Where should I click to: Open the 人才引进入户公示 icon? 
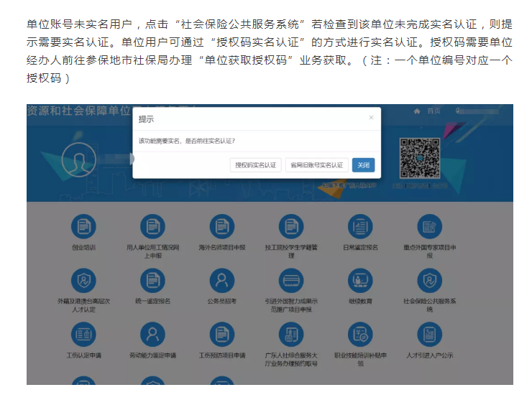pyautogui.click(x=430, y=335)
